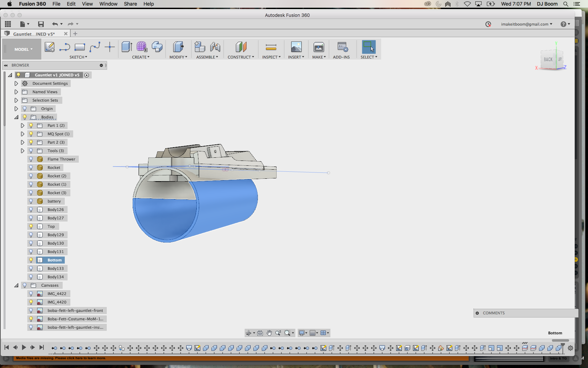Select the sketch Point tool

(x=110, y=47)
